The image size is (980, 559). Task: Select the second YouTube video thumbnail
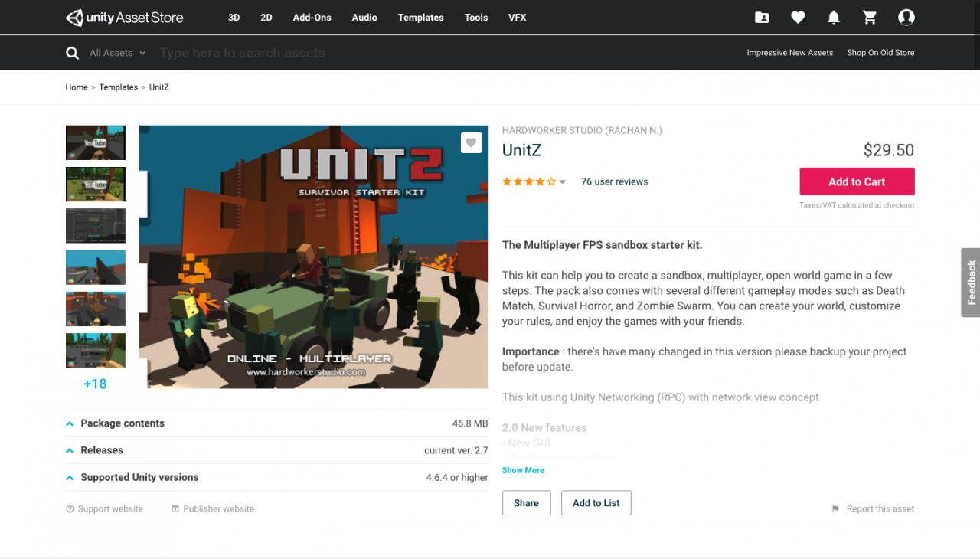tap(96, 185)
